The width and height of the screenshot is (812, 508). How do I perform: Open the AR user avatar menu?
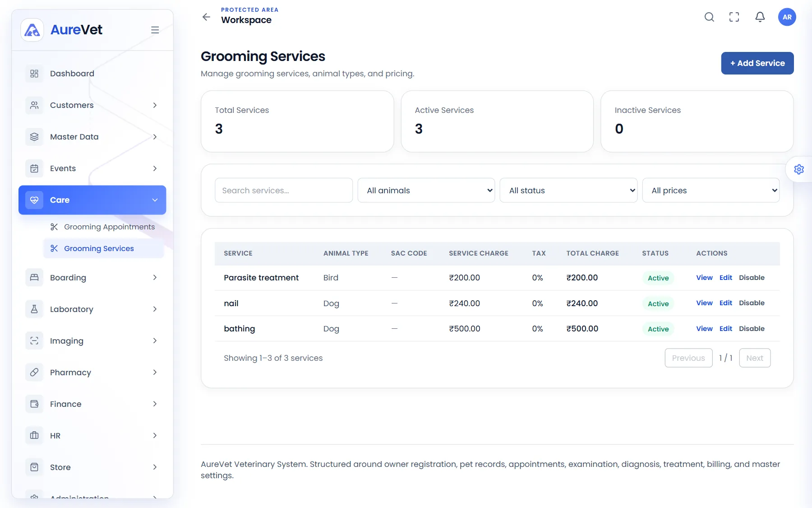coord(787,17)
